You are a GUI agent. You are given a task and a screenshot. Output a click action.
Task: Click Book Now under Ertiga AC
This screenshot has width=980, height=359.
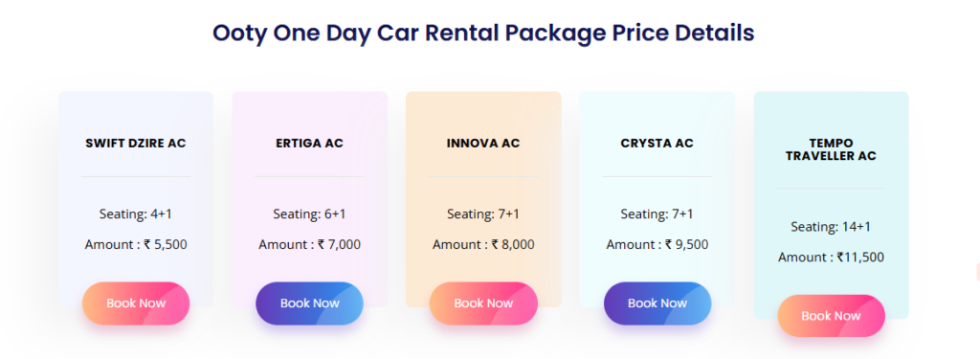[309, 303]
